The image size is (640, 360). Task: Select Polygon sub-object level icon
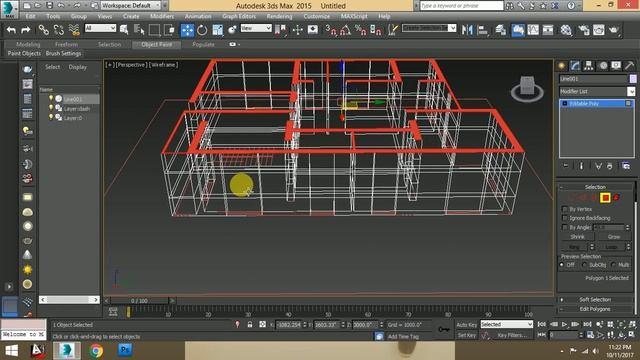pos(605,198)
